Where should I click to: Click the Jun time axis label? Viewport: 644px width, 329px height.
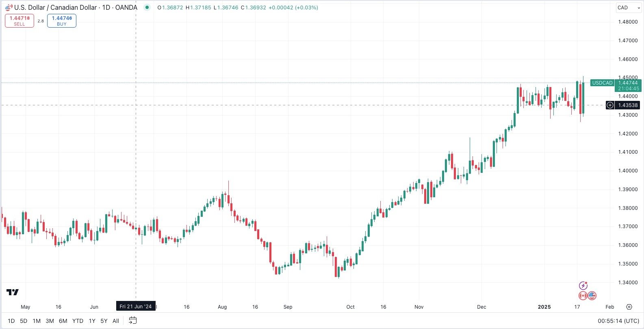point(94,307)
